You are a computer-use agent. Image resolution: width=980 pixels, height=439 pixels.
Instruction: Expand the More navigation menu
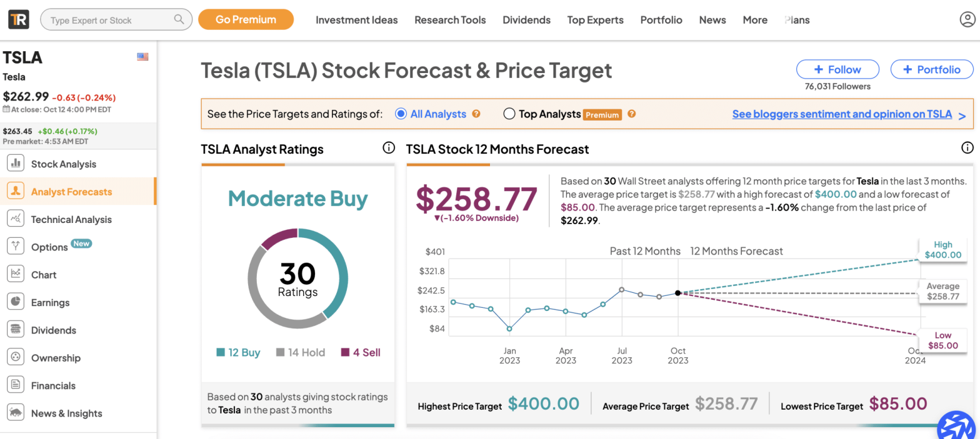(x=754, y=19)
